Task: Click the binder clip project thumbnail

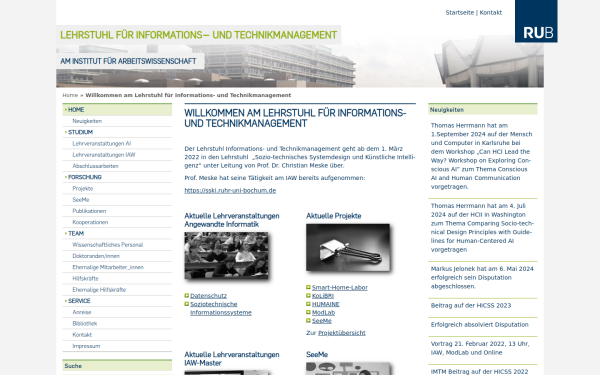Action: coord(348,248)
